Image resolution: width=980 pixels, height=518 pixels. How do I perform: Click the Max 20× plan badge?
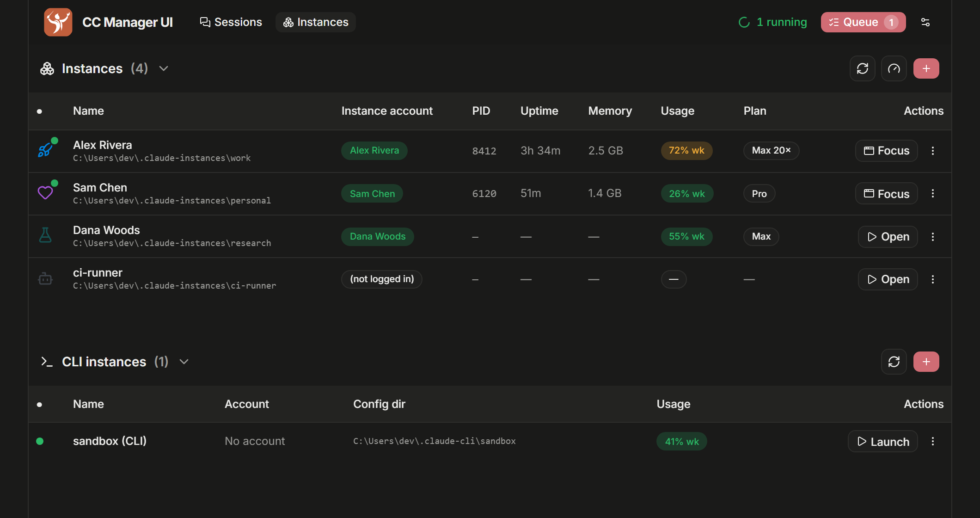771,150
